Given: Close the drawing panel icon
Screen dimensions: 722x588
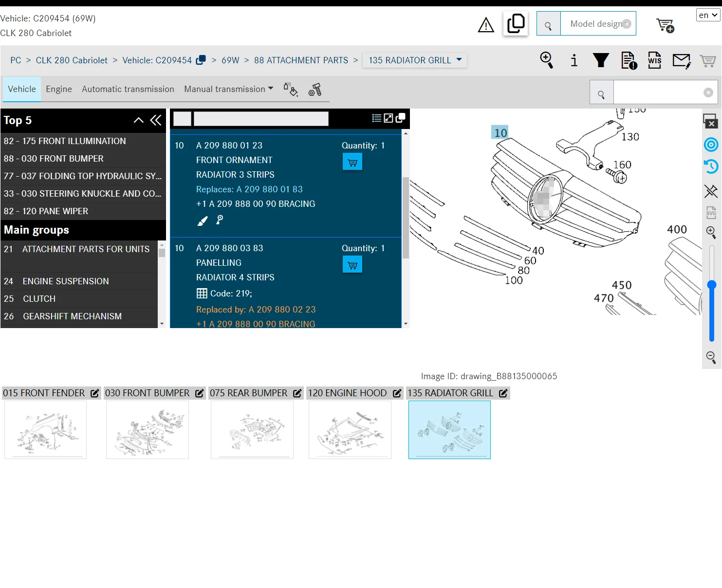Looking at the screenshot, I should click(x=710, y=121).
